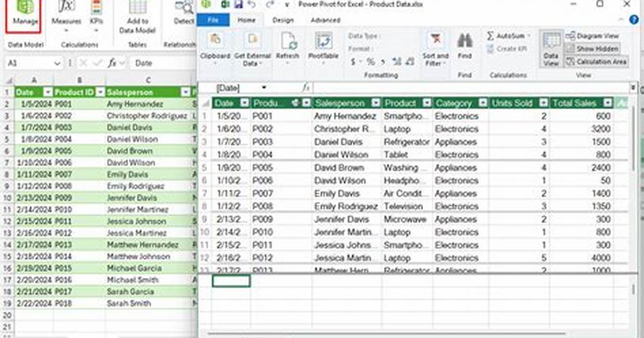Open Product column filter dropdown

427,103
